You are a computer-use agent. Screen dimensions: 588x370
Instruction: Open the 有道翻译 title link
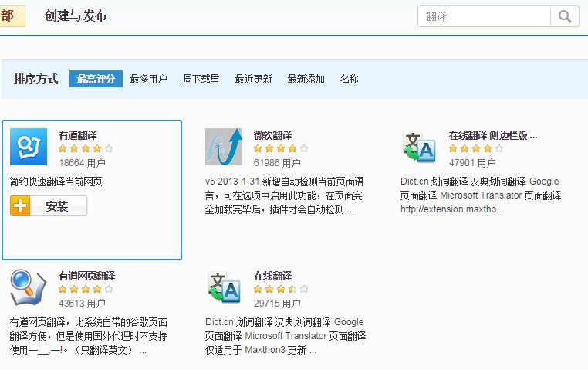(77, 135)
